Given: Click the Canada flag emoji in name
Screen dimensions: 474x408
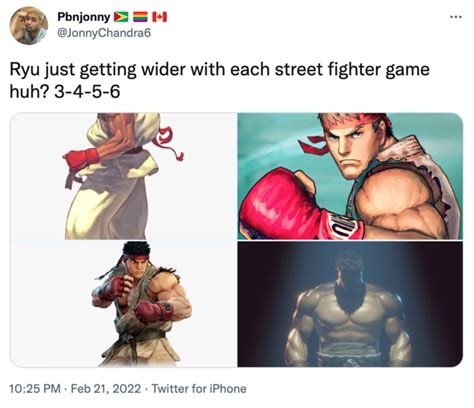Looking at the screenshot, I should [159, 17].
